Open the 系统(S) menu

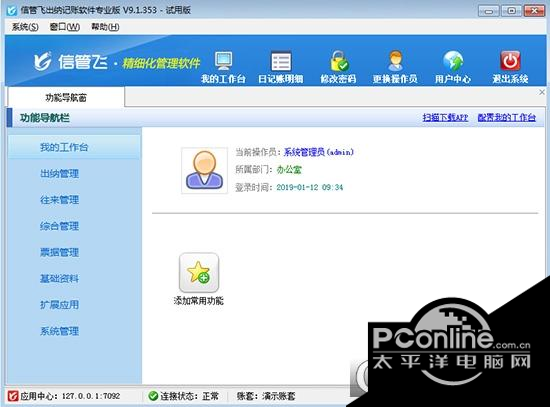(x=25, y=27)
